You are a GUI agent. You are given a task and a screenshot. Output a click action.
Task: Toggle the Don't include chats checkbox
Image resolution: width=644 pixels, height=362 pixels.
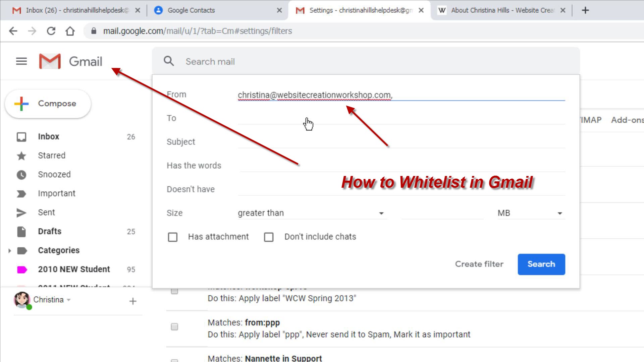pos(269,236)
